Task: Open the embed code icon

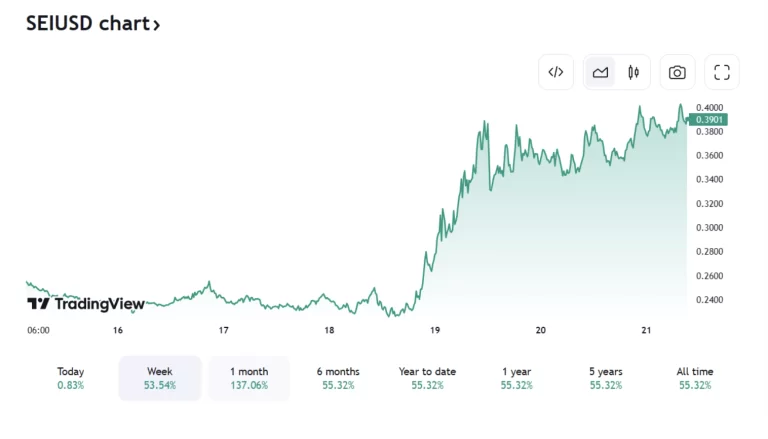Action: click(556, 72)
